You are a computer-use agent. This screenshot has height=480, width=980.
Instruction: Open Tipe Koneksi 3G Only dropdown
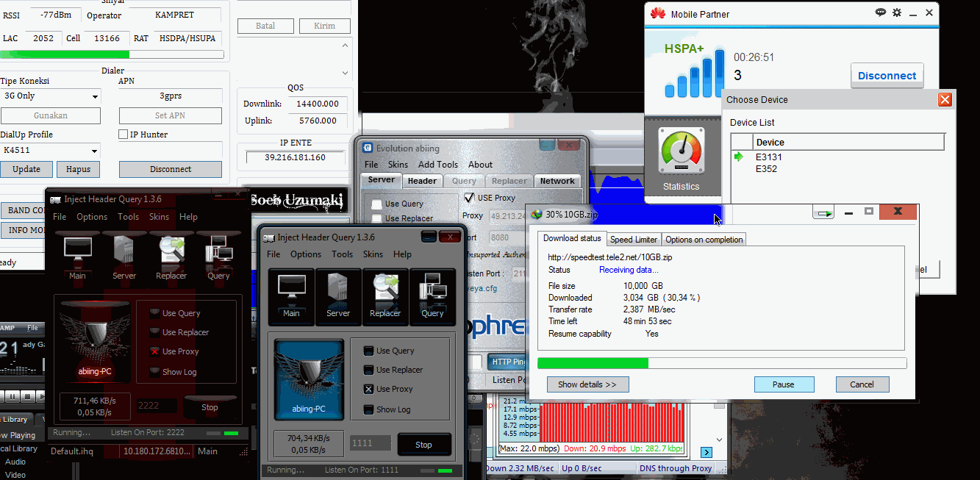[x=96, y=96]
